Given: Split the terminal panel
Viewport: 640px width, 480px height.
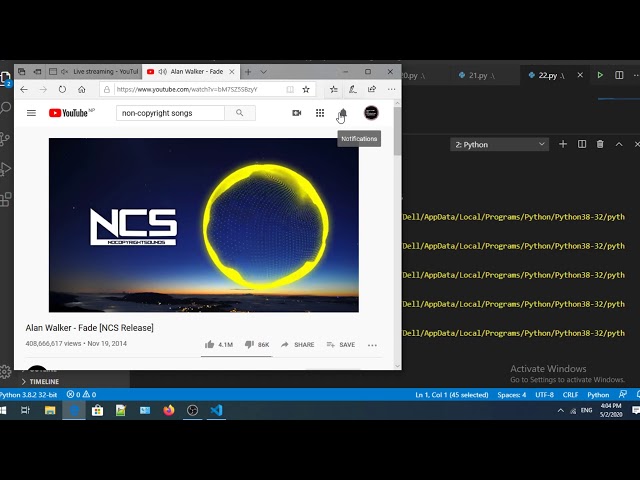Looking at the screenshot, I should 582,144.
